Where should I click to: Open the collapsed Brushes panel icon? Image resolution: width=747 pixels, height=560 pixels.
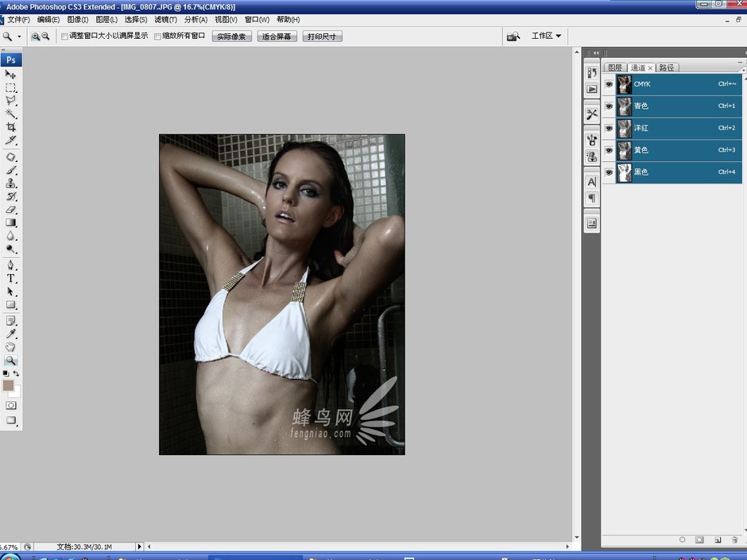pos(592,140)
